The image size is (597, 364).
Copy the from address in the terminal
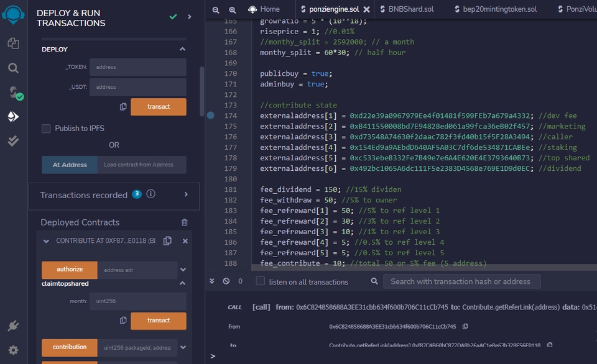click(x=465, y=326)
